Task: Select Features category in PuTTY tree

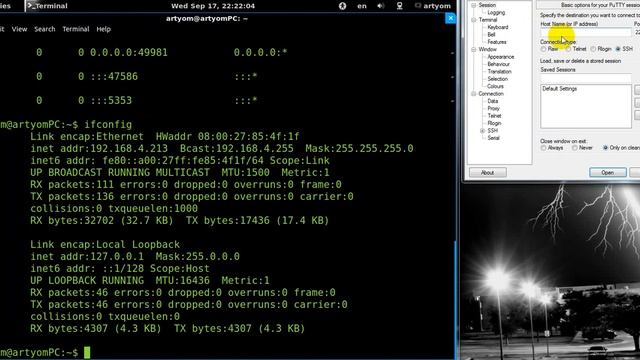Action: [497, 42]
